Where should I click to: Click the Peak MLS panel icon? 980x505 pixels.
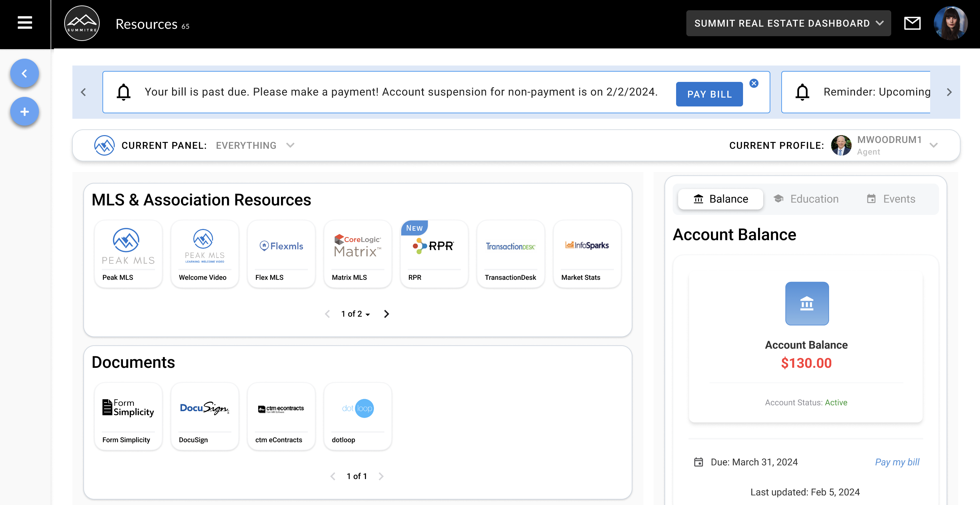[x=104, y=145]
